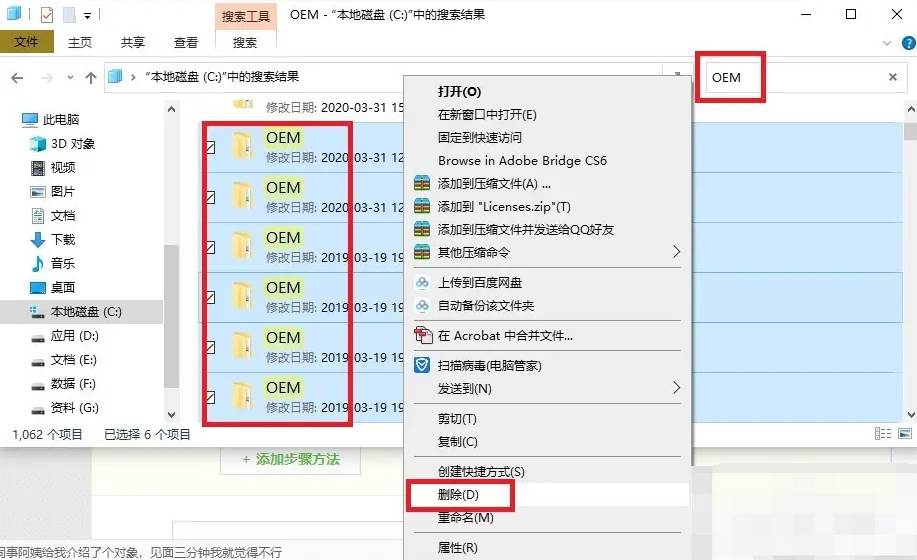Open the quick access toolbar customize dropdown
This screenshot has width=917, height=560.
[x=87, y=15]
